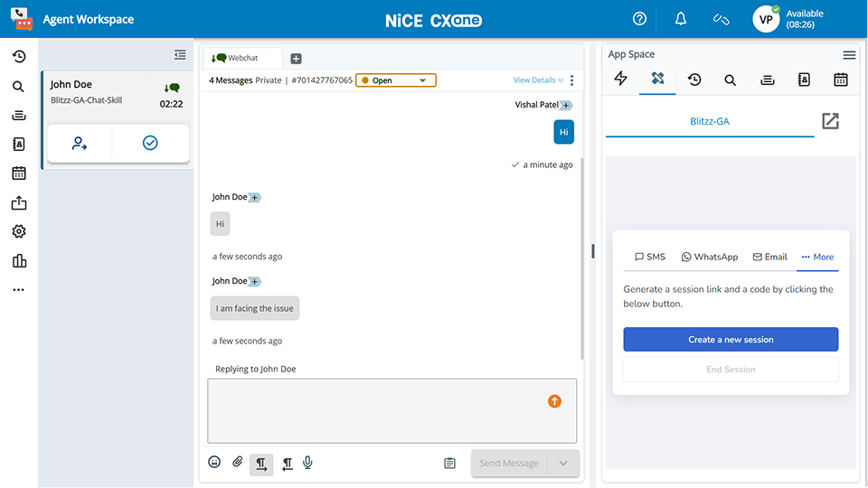Viewport: 868px width, 488px height.
Task: Click the transfer contact icon for John Doe
Action: tap(80, 144)
